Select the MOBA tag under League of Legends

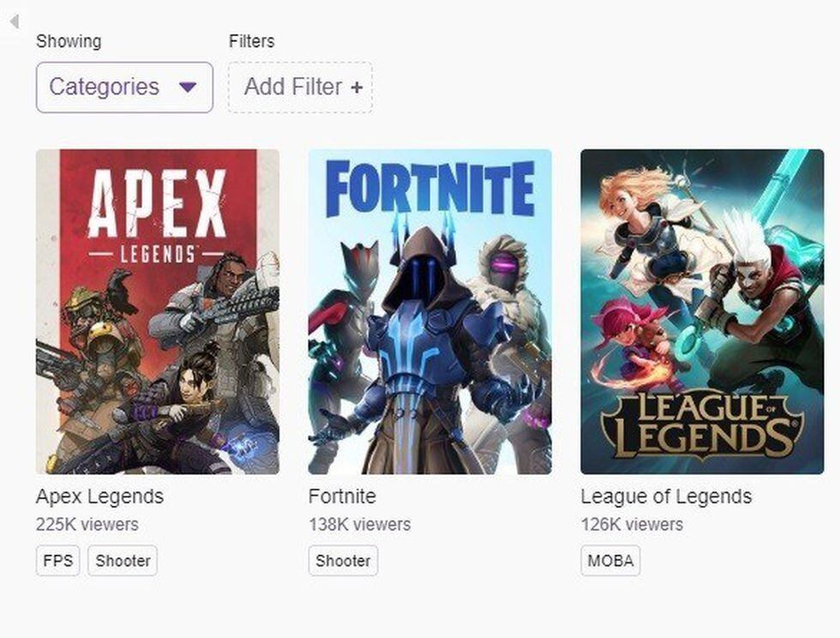[x=610, y=561]
